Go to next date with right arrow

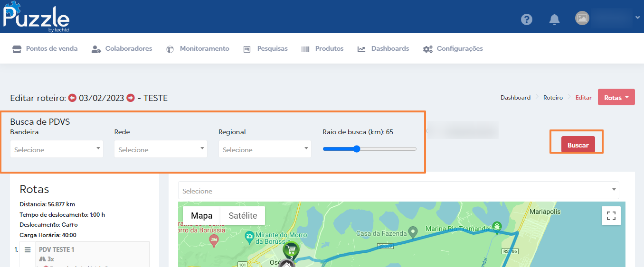click(x=131, y=98)
